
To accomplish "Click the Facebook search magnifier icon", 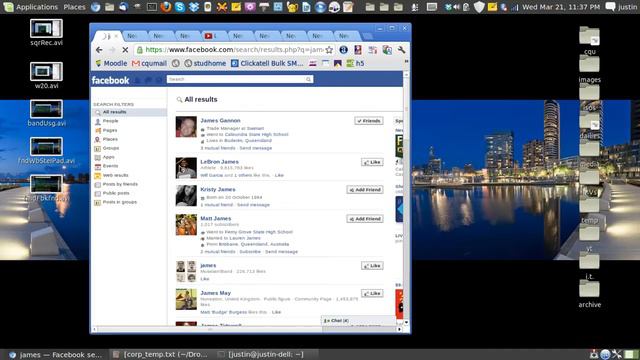I will pyautogui.click(x=309, y=79).
